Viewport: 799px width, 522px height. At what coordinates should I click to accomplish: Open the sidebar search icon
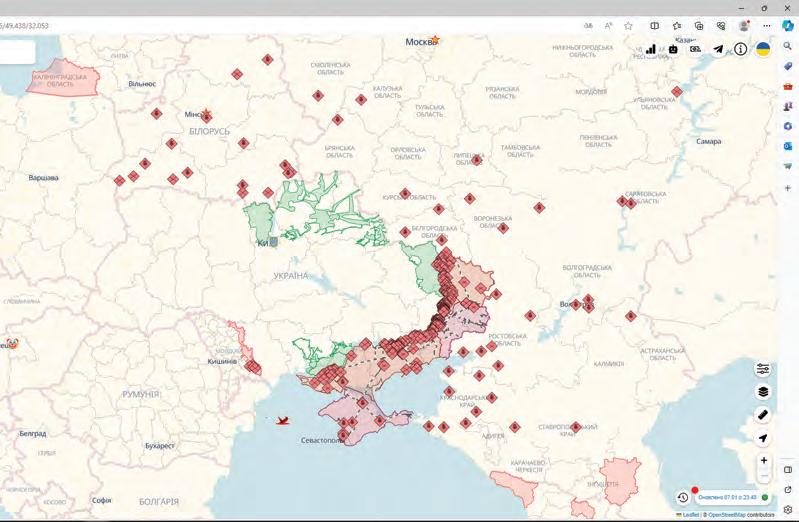[788, 46]
